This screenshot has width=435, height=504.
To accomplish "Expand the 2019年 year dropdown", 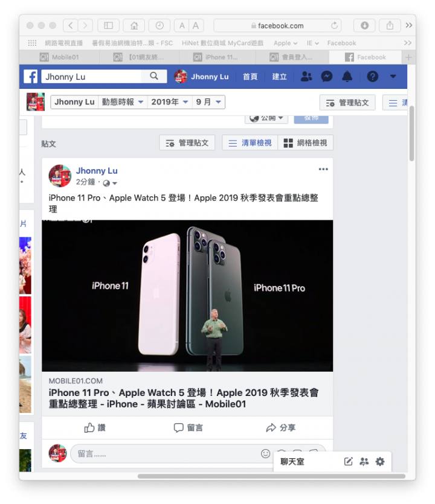I will point(170,102).
